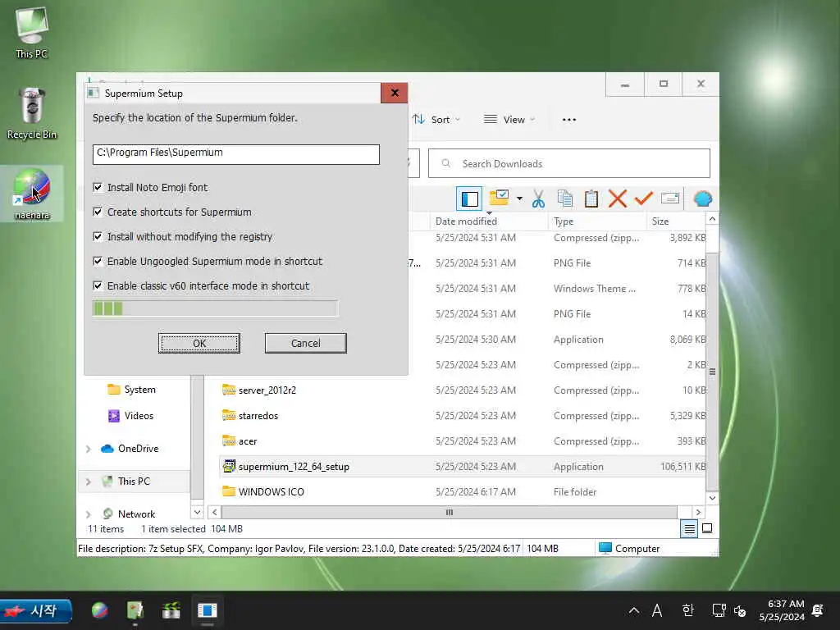Open the globe browser icon on taskbar
The image size is (840, 630).
[99, 610]
